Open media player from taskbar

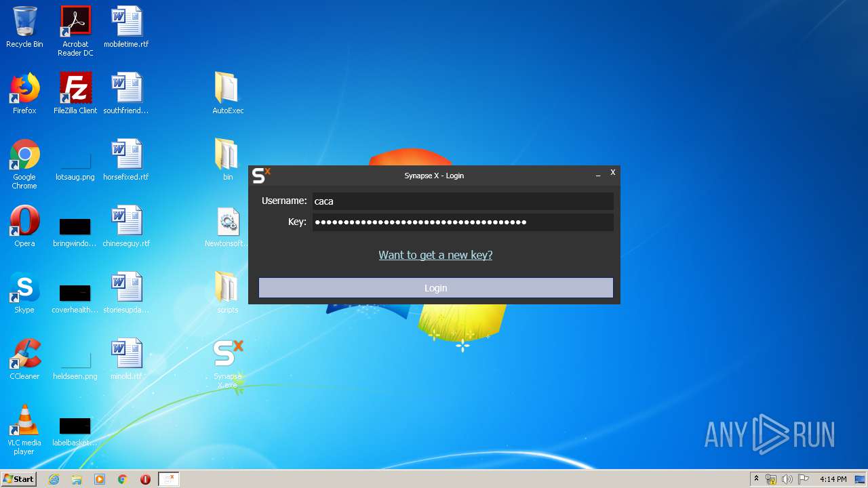100,479
